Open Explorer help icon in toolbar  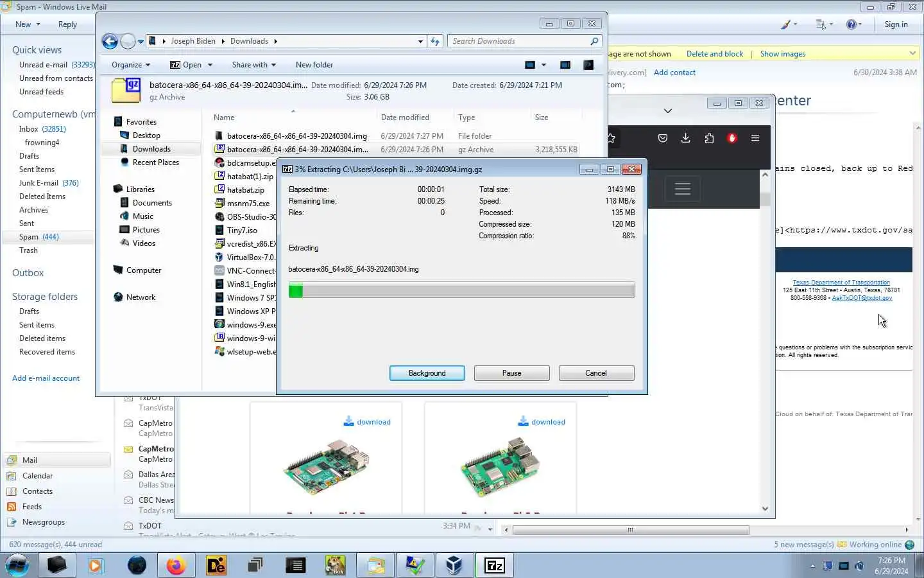point(588,65)
